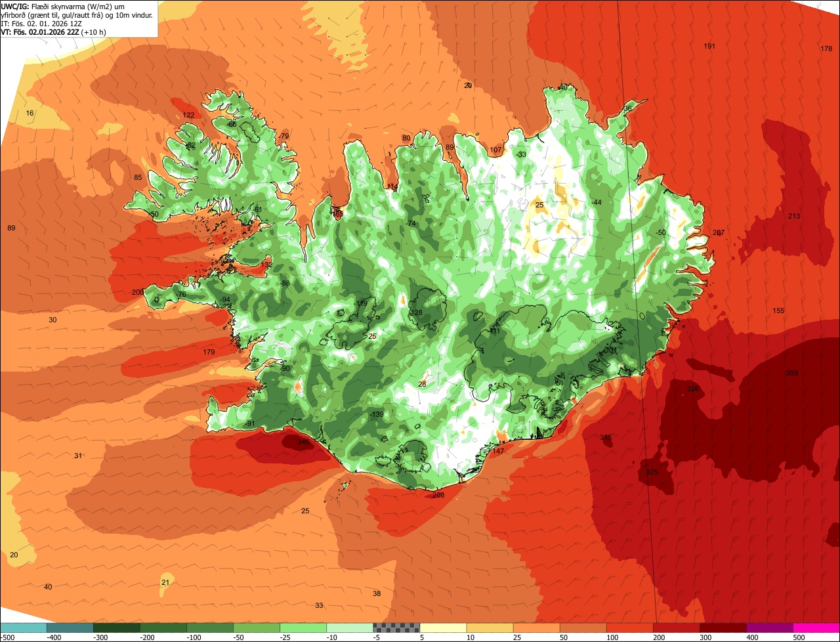Click the map value 346

pos(303,442)
